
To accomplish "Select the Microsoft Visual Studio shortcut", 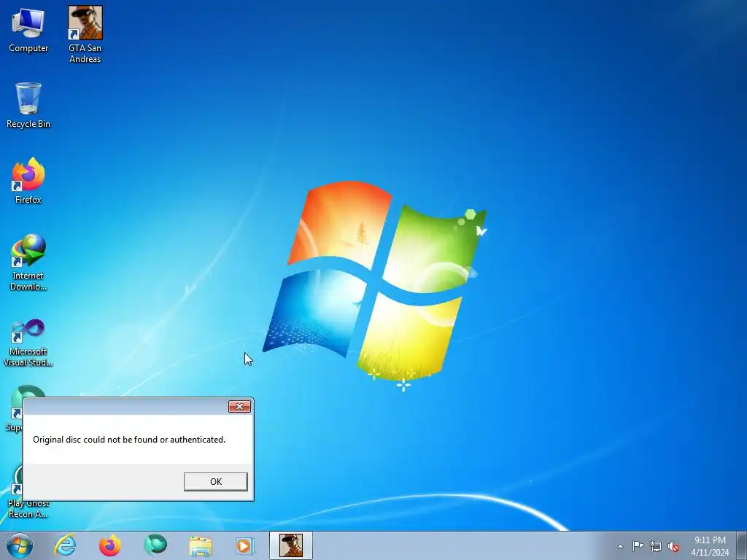I will [x=28, y=343].
